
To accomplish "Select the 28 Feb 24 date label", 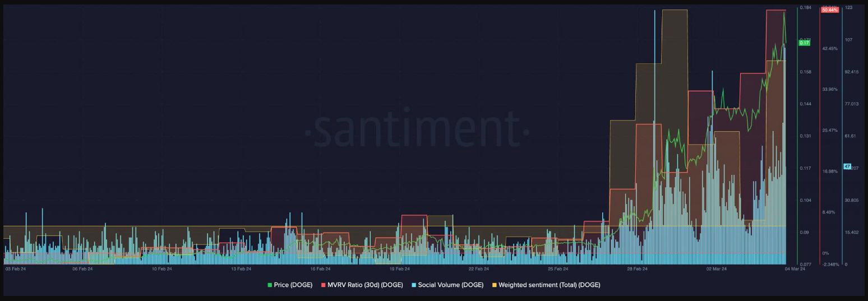I will click(637, 269).
